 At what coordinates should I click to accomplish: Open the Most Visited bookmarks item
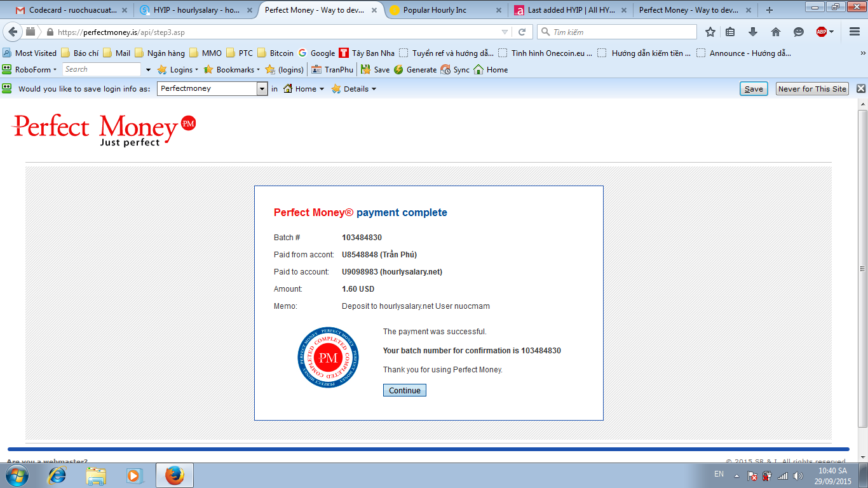30,53
